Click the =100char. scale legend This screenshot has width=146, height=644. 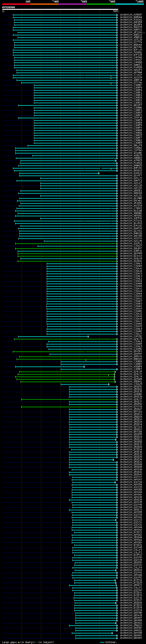coord(108,642)
